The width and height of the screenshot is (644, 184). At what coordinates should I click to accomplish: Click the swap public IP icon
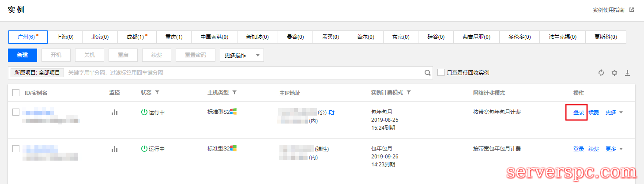(x=331, y=113)
